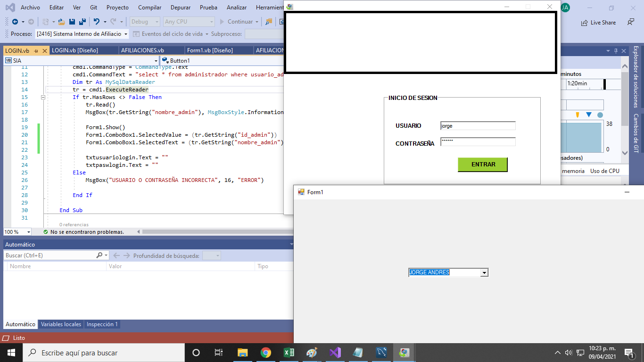Click inside the USUARIO text field
Viewport: 644px width, 362px height.
click(x=477, y=126)
